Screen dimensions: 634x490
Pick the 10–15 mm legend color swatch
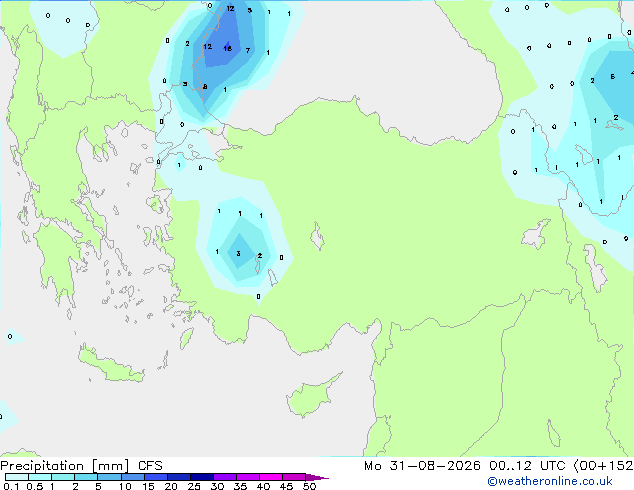pyautogui.click(x=133, y=477)
